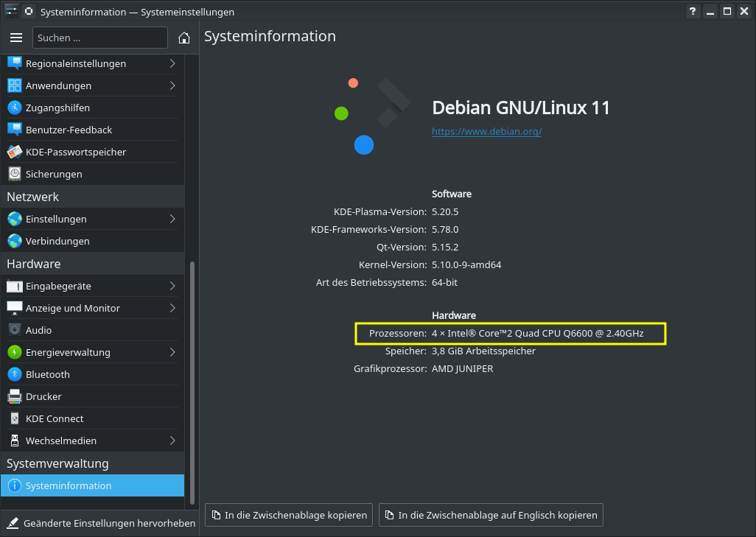Expand the Energieverwaltung chevron
Screen dimensions: 756x537
click(172, 352)
